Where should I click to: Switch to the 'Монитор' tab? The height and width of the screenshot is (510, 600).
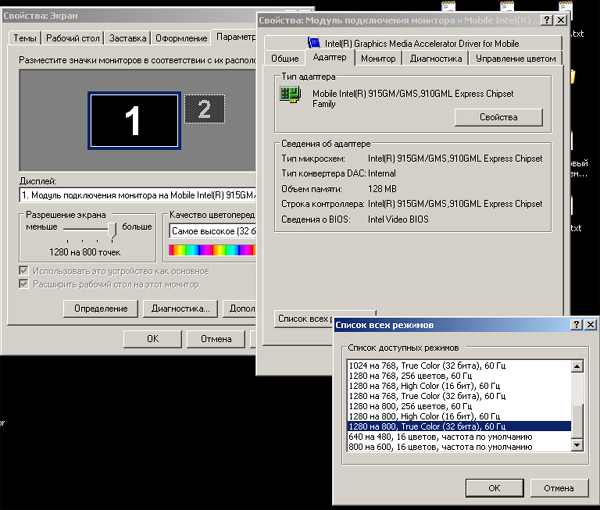coord(378,59)
